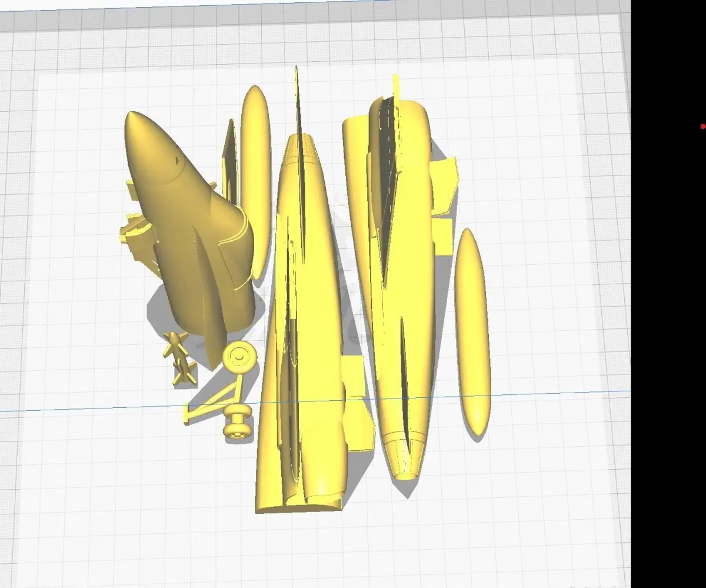Viewport: 706px width, 588px height.
Task: Pick the spool-shaped wheel hub part
Action: click(x=237, y=423)
